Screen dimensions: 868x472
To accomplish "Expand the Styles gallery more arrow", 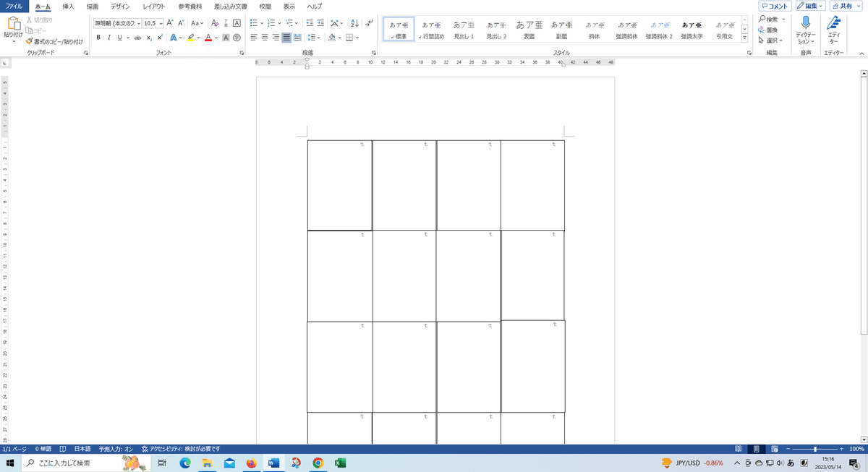I will click(x=745, y=38).
